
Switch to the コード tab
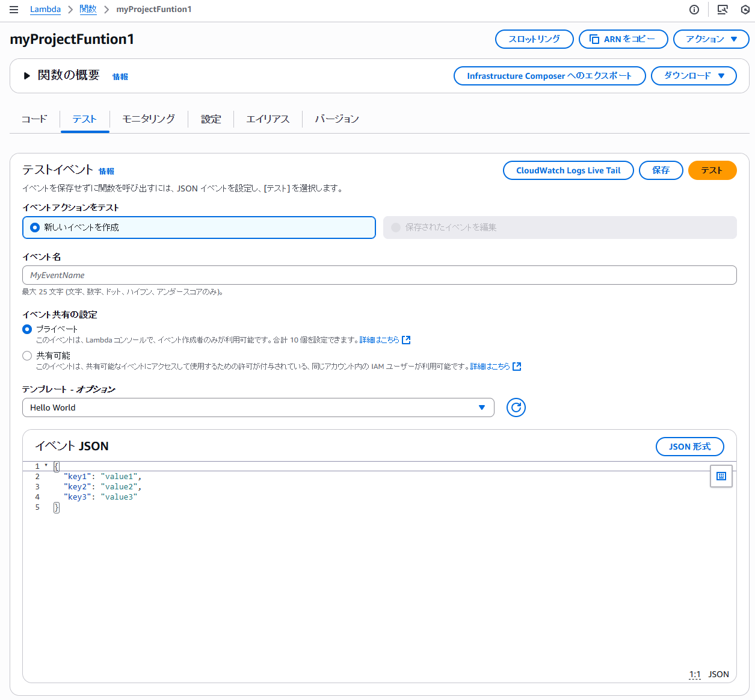coord(34,119)
